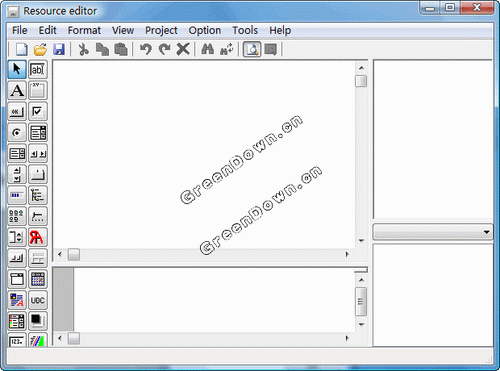Toggle the gray window view button
500x371 pixels.
click(271, 50)
